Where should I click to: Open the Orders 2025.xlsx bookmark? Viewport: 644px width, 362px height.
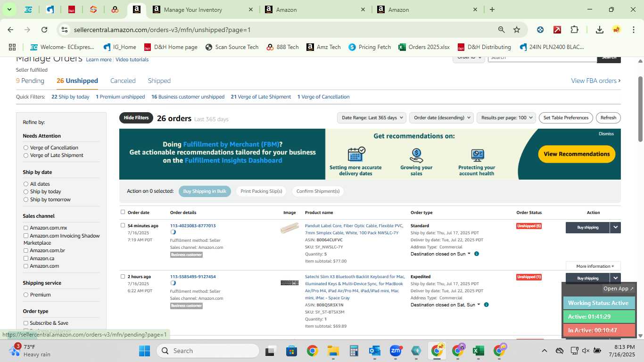tap(424, 47)
